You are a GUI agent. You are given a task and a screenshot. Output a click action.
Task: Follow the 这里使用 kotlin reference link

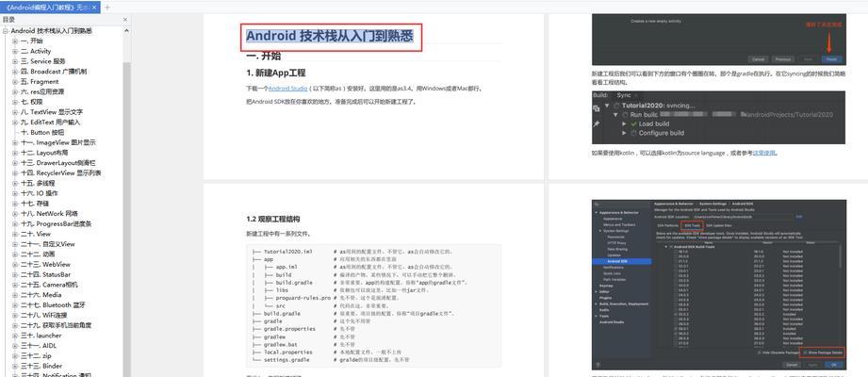pos(764,153)
